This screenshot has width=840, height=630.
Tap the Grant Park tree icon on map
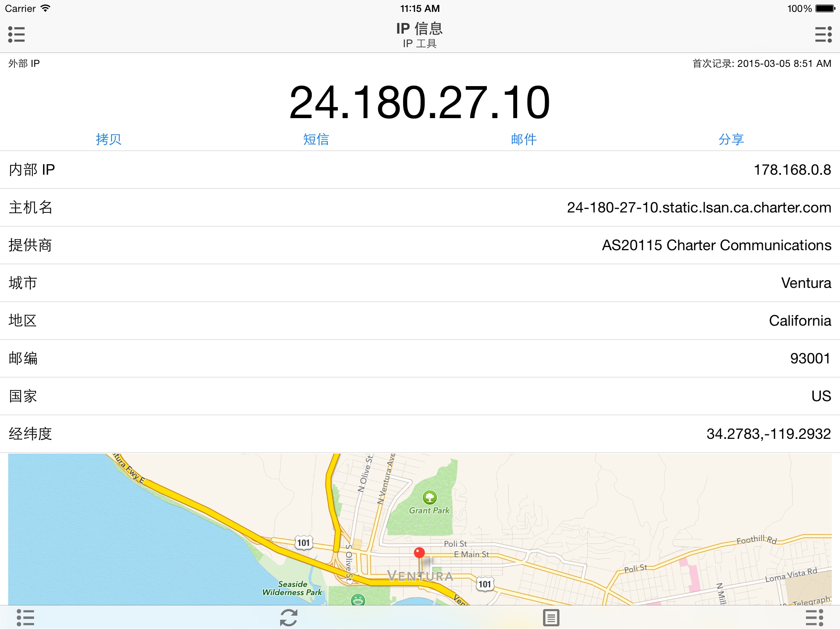click(429, 498)
